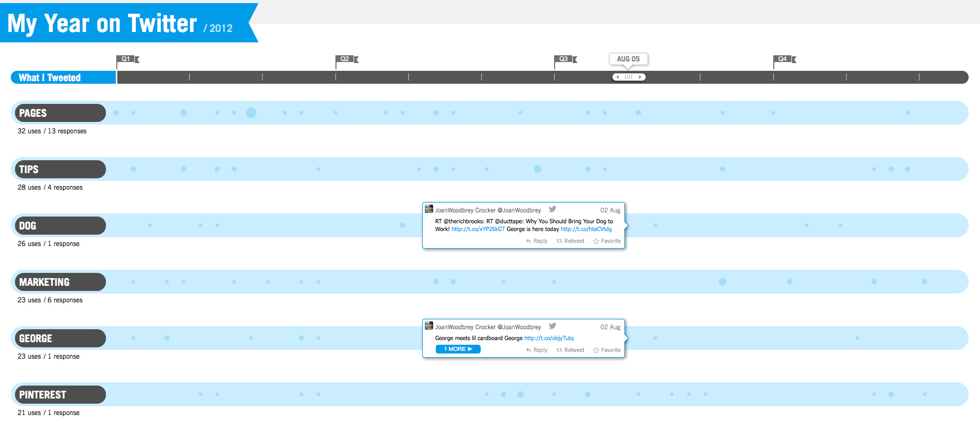This screenshot has height=445, width=980.
Task: Click the '02 Aug' date in George tweet
Action: click(610, 327)
